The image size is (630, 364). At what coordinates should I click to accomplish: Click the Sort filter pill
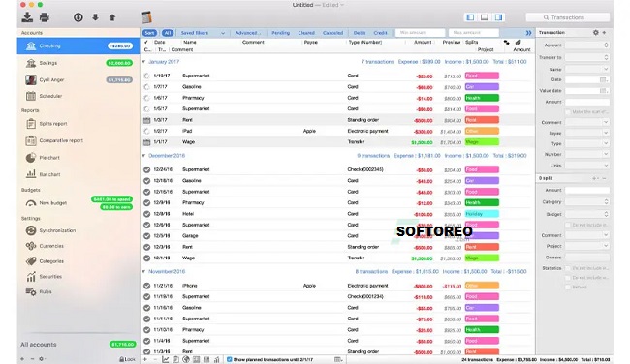(149, 33)
